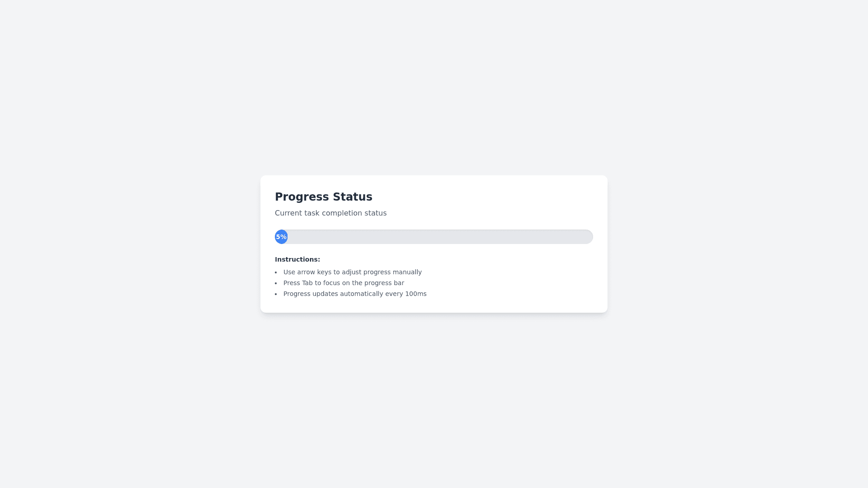868x488 pixels.
Task: Click the word "100ms" in the instructions
Action: pos(415,294)
